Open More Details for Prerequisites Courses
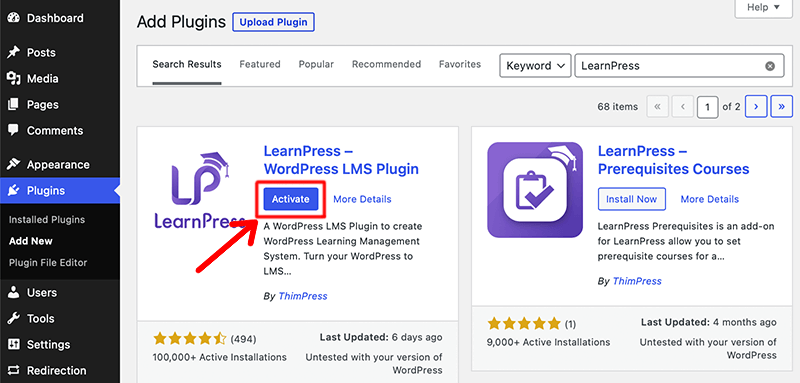Viewport: 800px width, 383px height. coord(710,199)
